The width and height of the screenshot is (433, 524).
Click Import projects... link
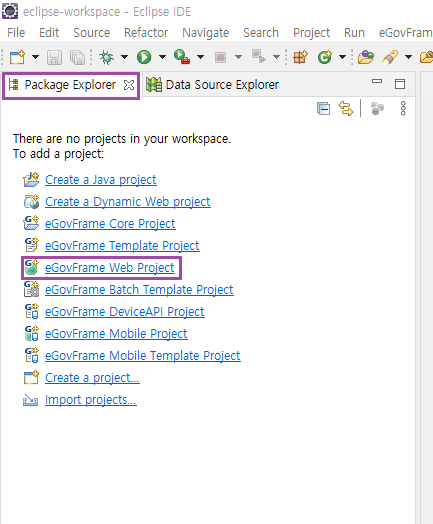click(91, 400)
